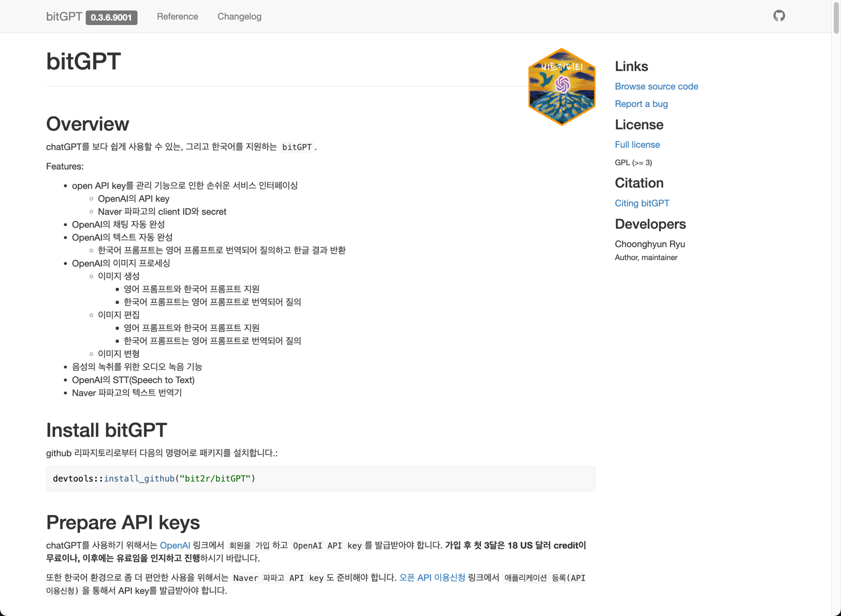Open the 오픈 API 이용신청 link
The height and width of the screenshot is (616, 841).
click(x=432, y=578)
